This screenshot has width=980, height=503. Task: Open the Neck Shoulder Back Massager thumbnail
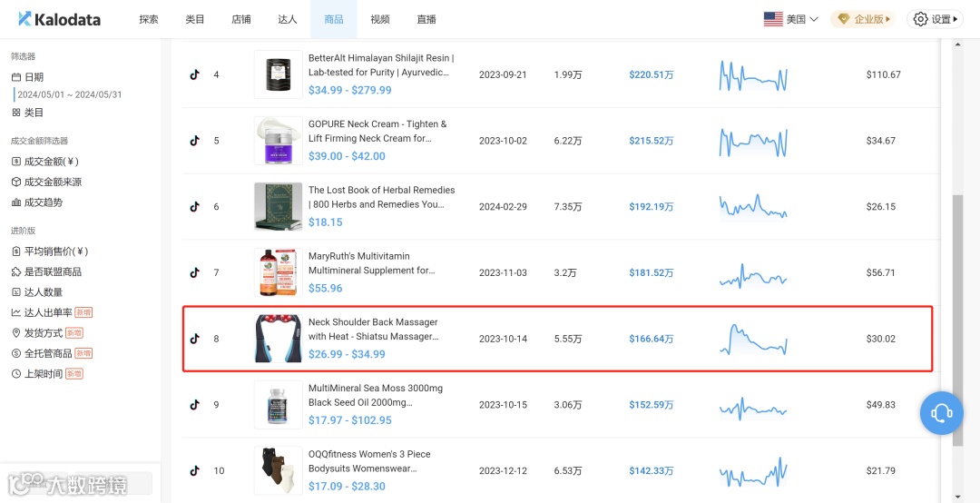point(279,339)
